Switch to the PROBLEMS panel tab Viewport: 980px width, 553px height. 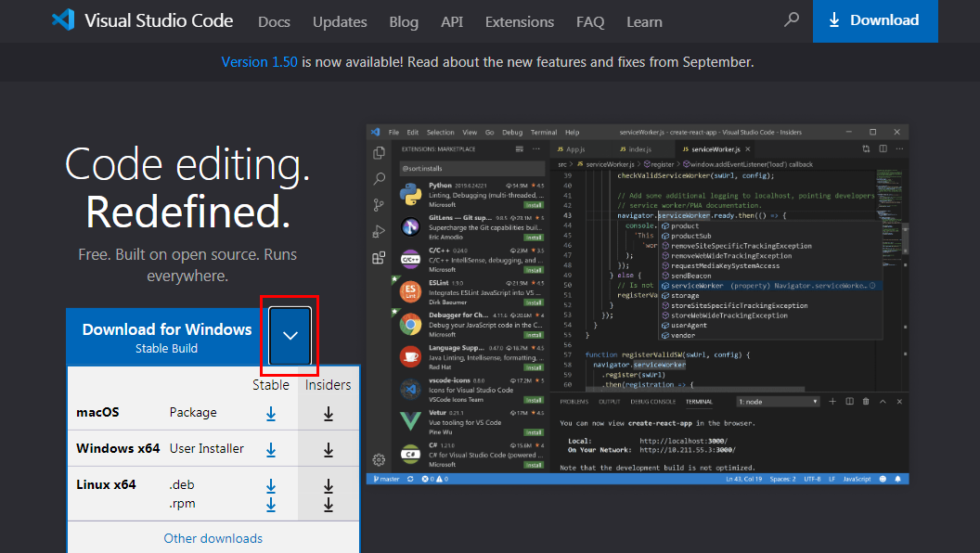[574, 401]
